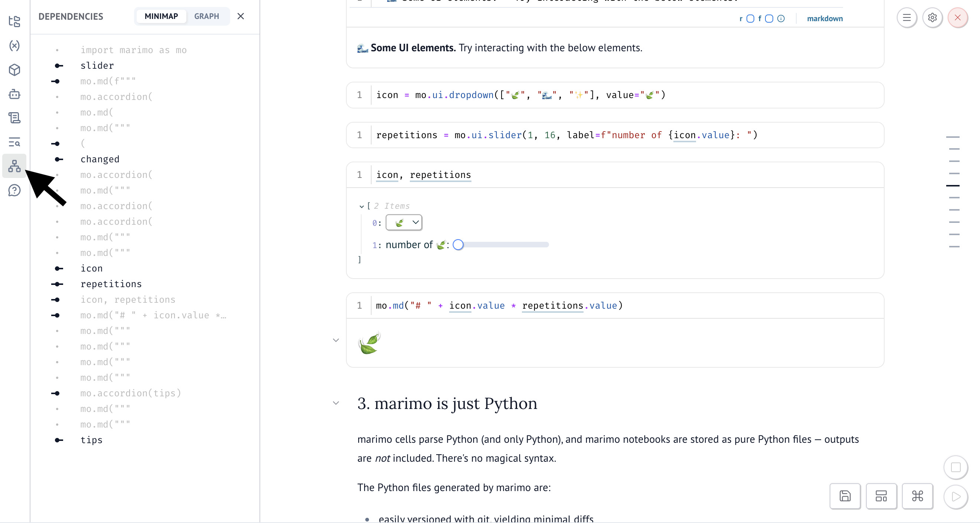This screenshot has height=523, width=980.
Task: Open the variables panel in sidebar
Action: point(14,46)
